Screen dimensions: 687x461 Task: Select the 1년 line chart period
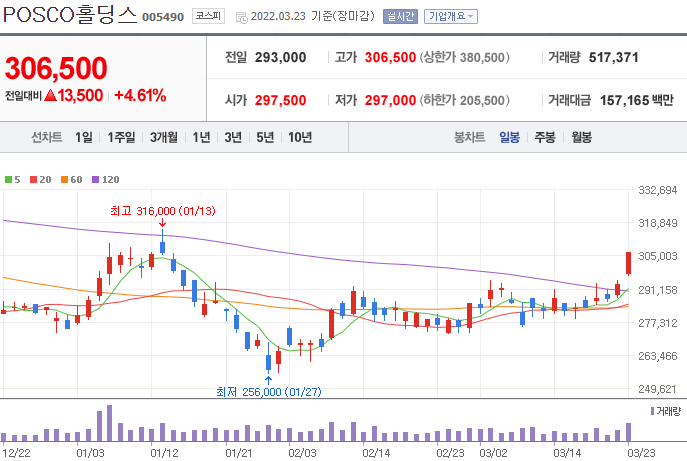pyautogui.click(x=201, y=138)
